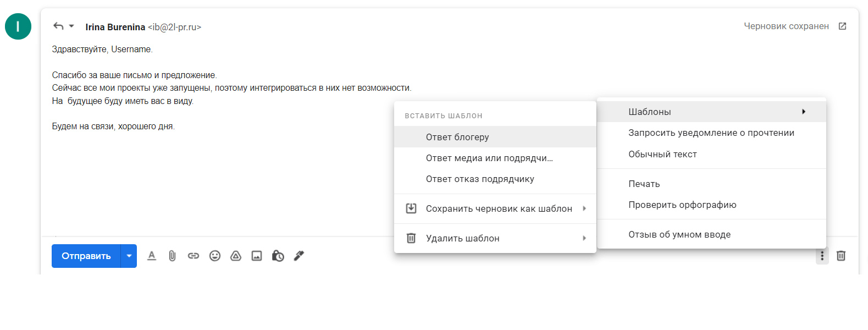Insert the 'Ответ блогеру' template
This screenshot has height=330, width=868.
pyautogui.click(x=457, y=137)
